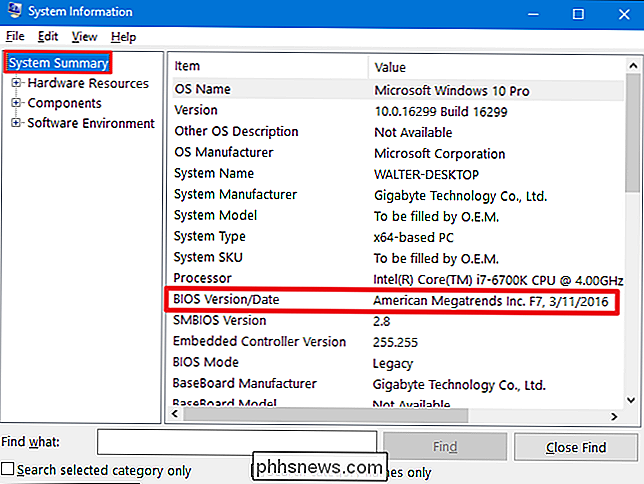
Task: Click the vertical scrollbar up arrow
Action: (632, 66)
